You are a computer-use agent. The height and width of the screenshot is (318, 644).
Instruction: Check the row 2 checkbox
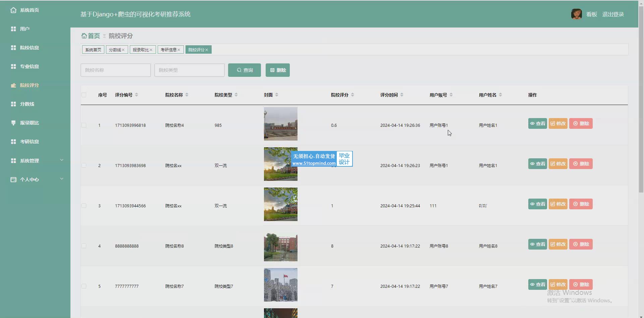click(84, 165)
